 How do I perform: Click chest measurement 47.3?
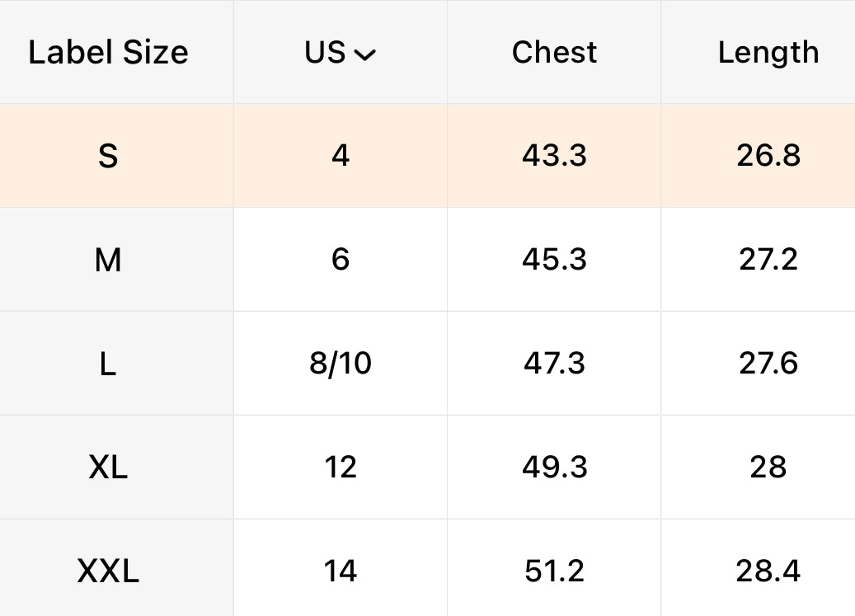tap(554, 364)
